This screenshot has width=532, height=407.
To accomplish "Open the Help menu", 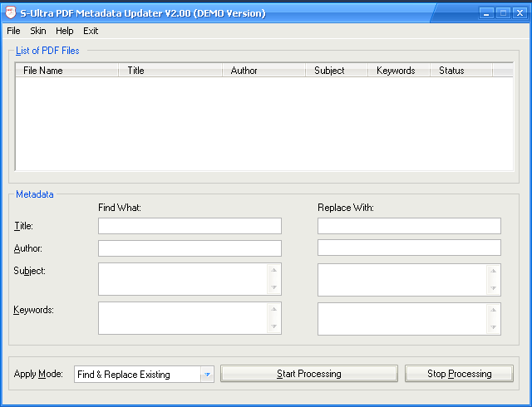I will 65,31.
